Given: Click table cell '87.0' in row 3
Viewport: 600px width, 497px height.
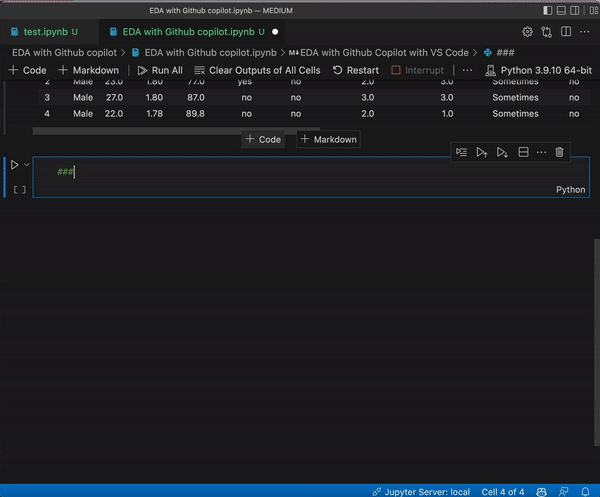Looking at the screenshot, I should coord(196,98).
